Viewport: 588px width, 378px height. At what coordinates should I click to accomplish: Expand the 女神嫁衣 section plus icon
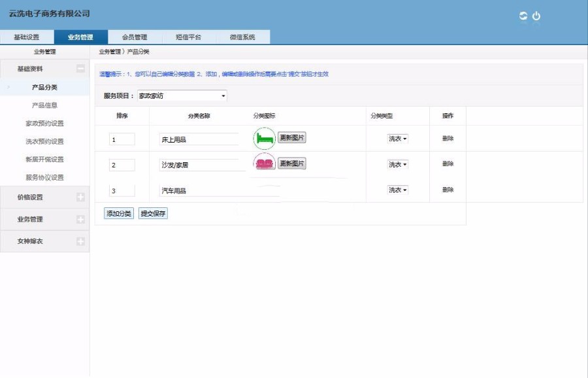80,241
